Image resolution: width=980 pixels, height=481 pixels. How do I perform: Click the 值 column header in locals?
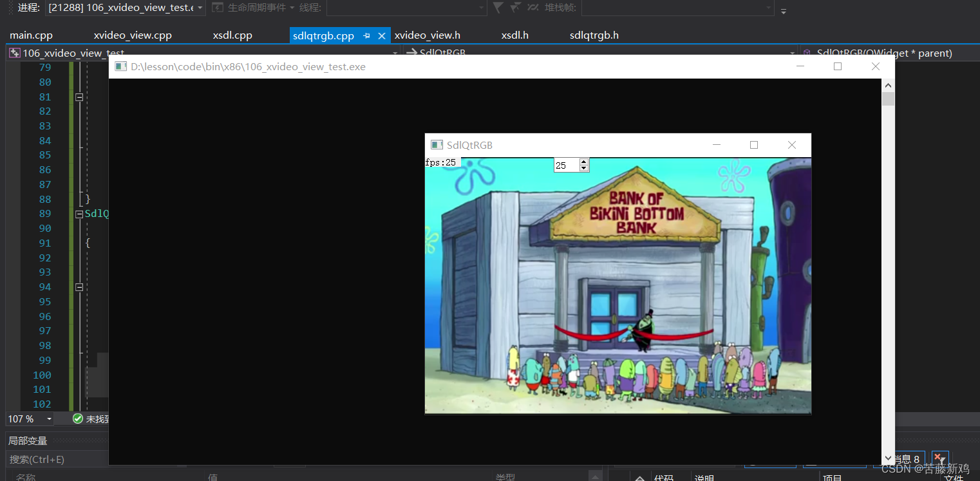[212, 477]
